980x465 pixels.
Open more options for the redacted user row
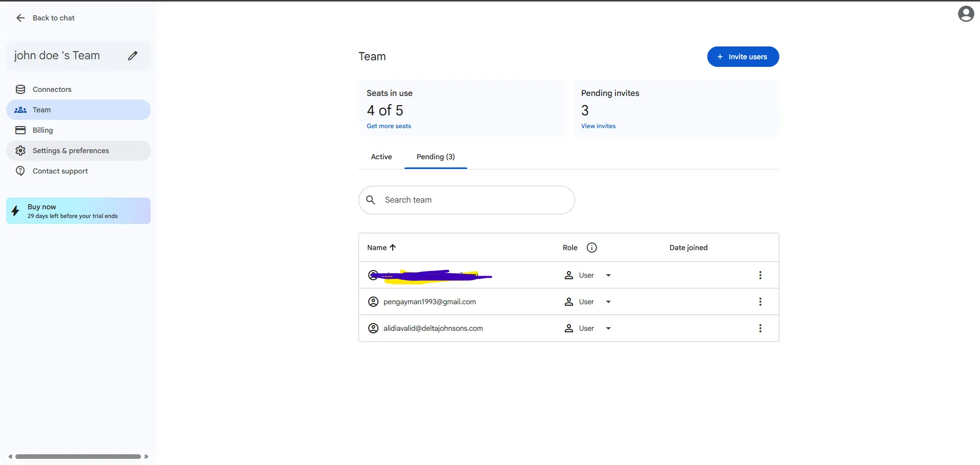coord(760,275)
